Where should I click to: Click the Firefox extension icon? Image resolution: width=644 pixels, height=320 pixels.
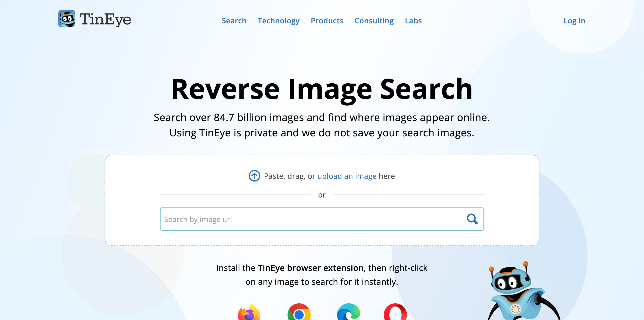click(x=249, y=312)
